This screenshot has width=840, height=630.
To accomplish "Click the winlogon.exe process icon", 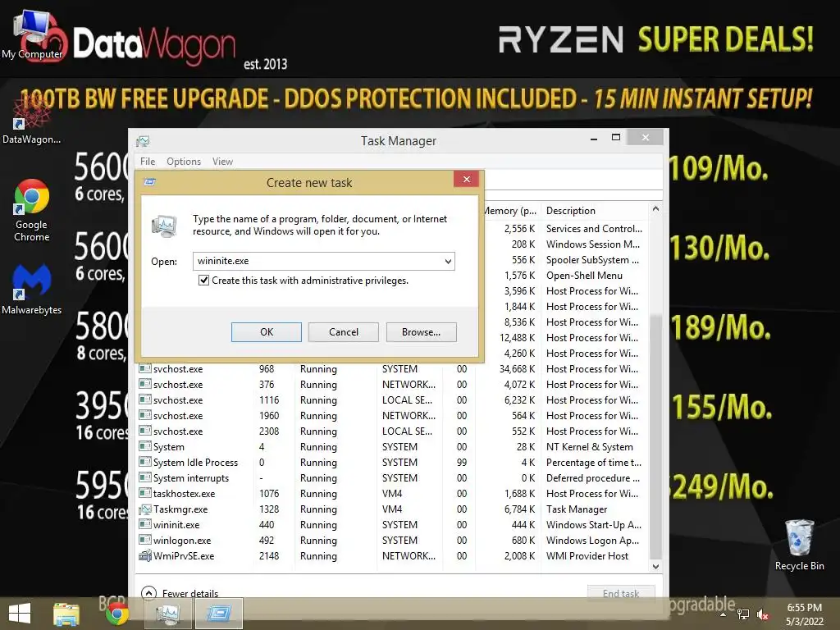I will coord(144,540).
